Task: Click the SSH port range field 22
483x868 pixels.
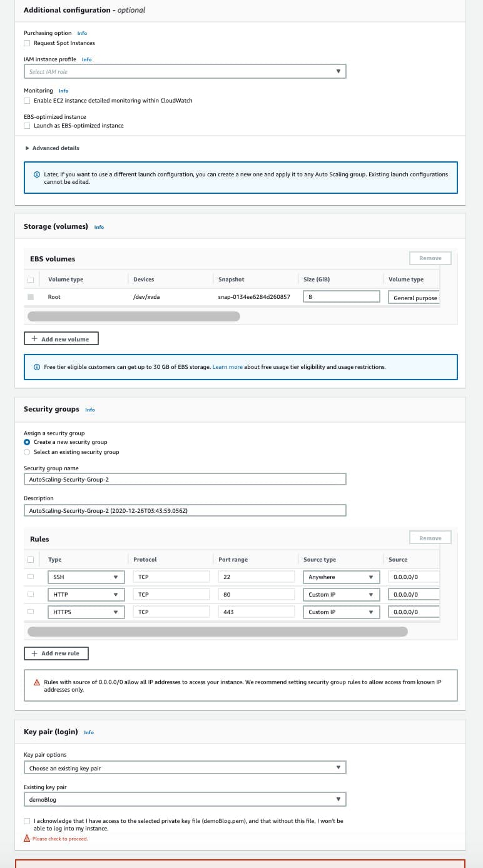Action: 257,577
